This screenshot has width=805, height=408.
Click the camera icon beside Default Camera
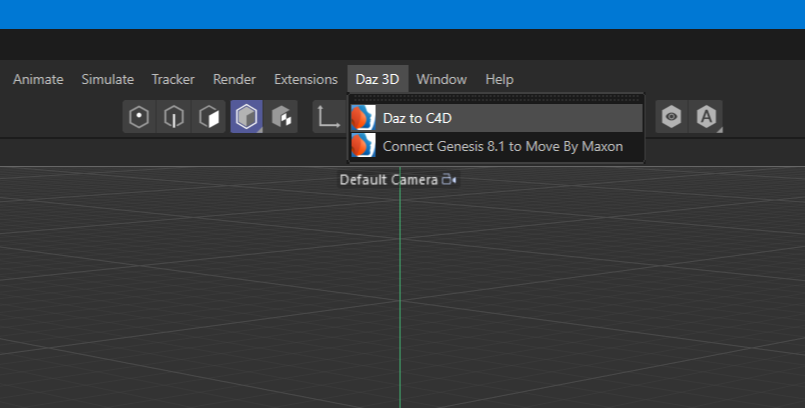click(x=449, y=180)
